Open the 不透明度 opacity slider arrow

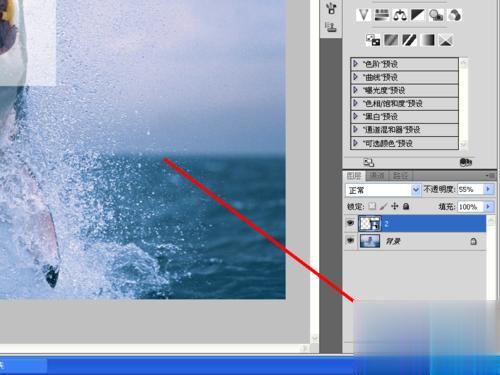(x=488, y=189)
